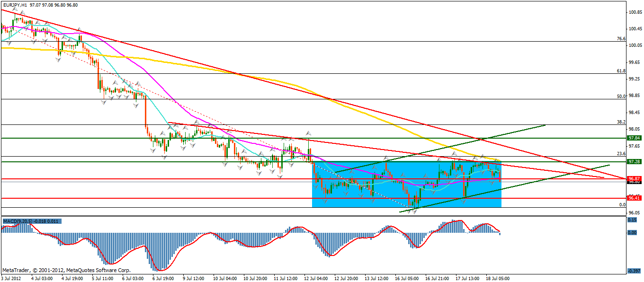This screenshot has width=644, height=282.
Task: Click the red 96.41 price level label
Action: (634, 198)
